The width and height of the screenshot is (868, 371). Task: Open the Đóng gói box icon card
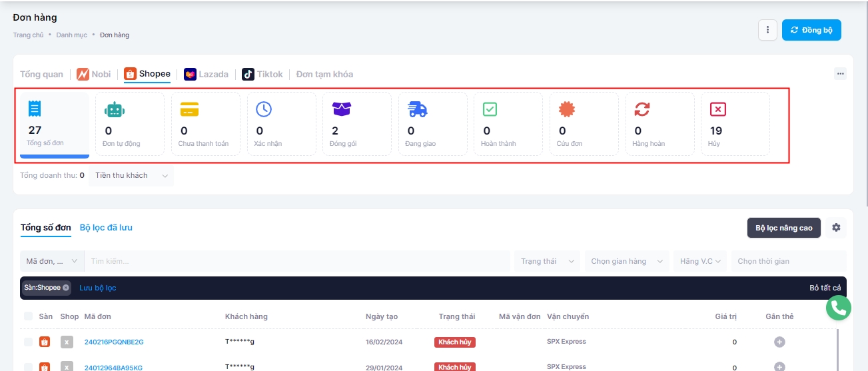pyautogui.click(x=357, y=125)
